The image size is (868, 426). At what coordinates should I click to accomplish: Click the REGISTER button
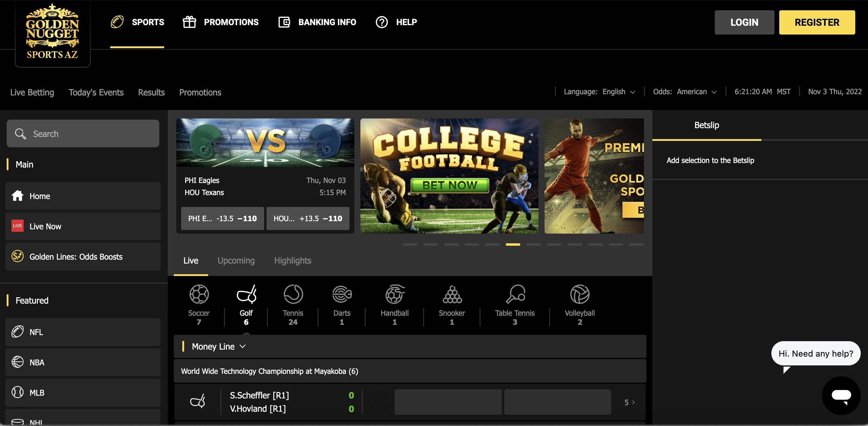point(817,22)
